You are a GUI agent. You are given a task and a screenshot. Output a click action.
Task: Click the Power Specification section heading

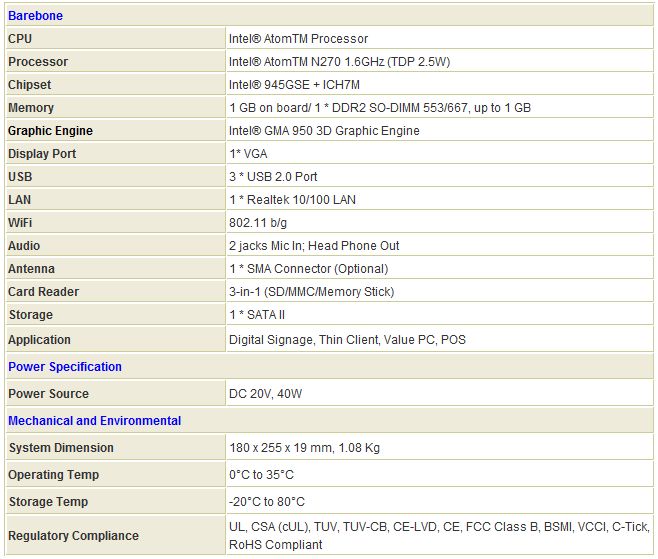(x=65, y=367)
